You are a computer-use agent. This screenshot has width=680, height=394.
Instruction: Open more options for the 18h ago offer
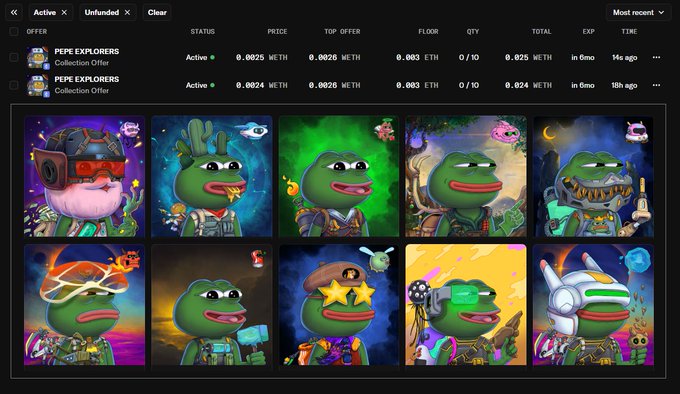pos(656,85)
